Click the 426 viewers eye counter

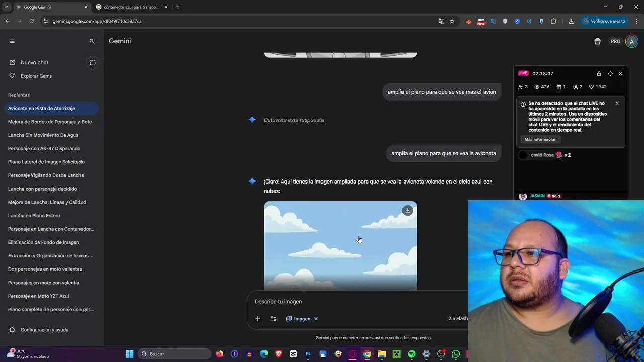coord(542,87)
